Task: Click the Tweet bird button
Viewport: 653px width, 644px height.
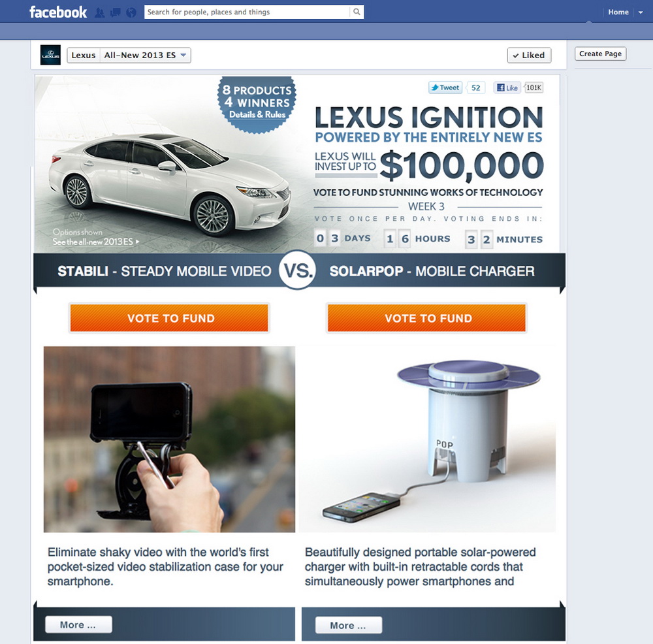Action: tap(445, 88)
